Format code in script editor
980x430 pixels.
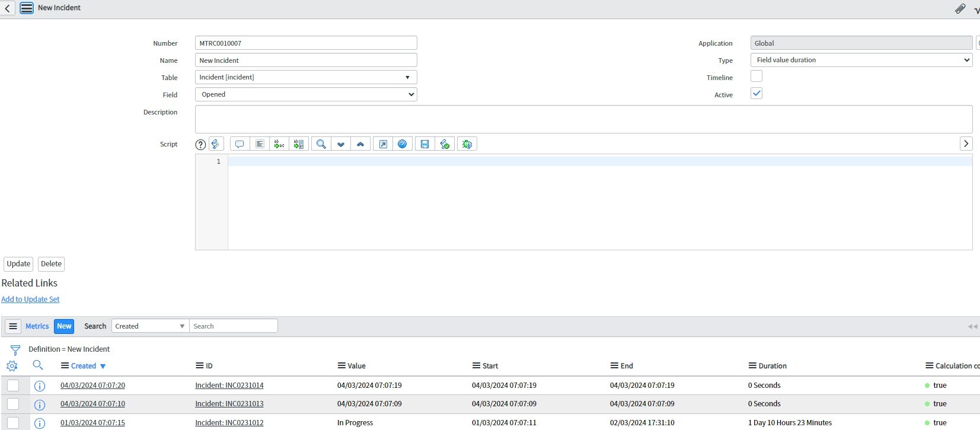260,144
